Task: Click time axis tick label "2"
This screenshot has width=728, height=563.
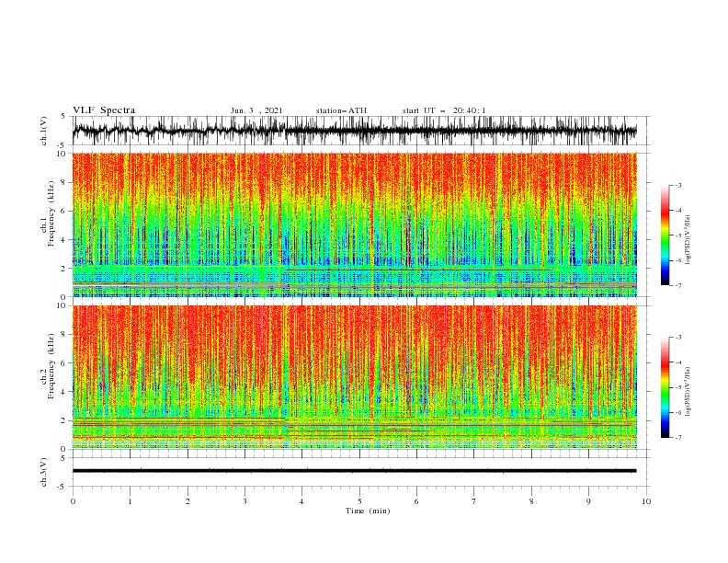Action: 188,501
